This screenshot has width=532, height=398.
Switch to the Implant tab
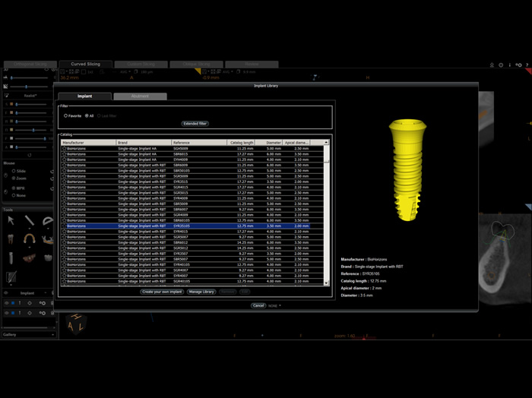click(x=85, y=96)
